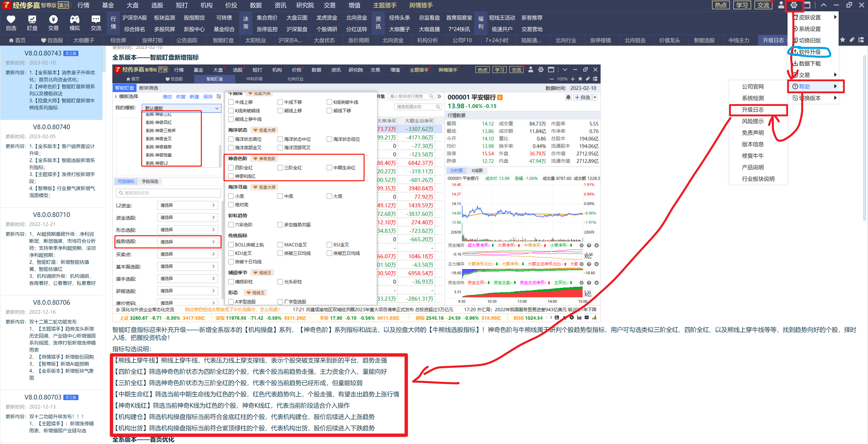Switch to the 智能选股 tab
This screenshot has height=444, width=868.
(704, 40)
